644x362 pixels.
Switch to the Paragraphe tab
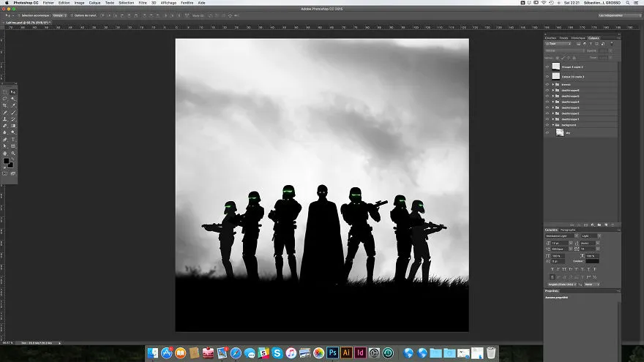[568, 230]
